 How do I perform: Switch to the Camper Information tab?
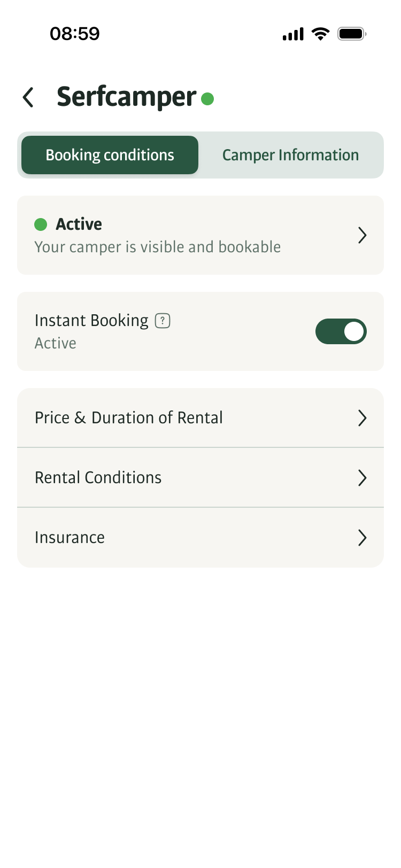click(x=290, y=155)
